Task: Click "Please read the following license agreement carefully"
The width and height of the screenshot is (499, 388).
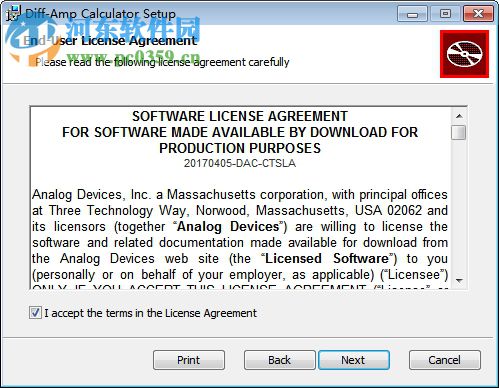Action: coord(162,62)
